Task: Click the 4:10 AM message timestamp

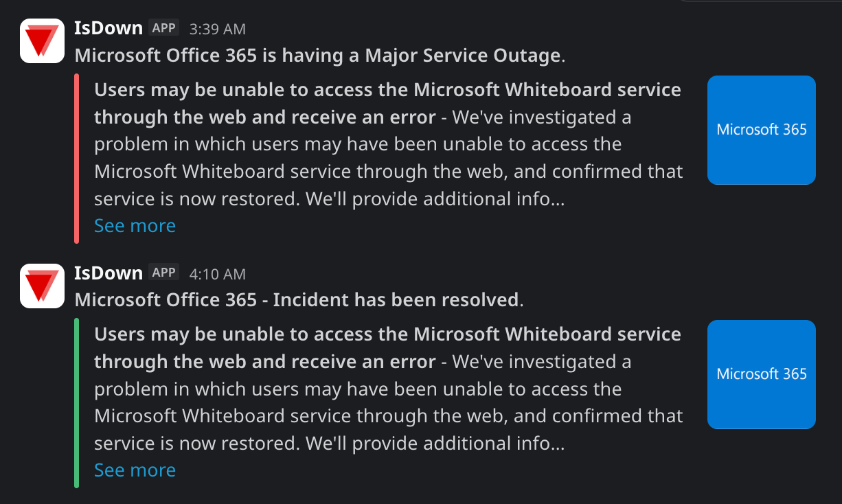Action: pos(217,274)
